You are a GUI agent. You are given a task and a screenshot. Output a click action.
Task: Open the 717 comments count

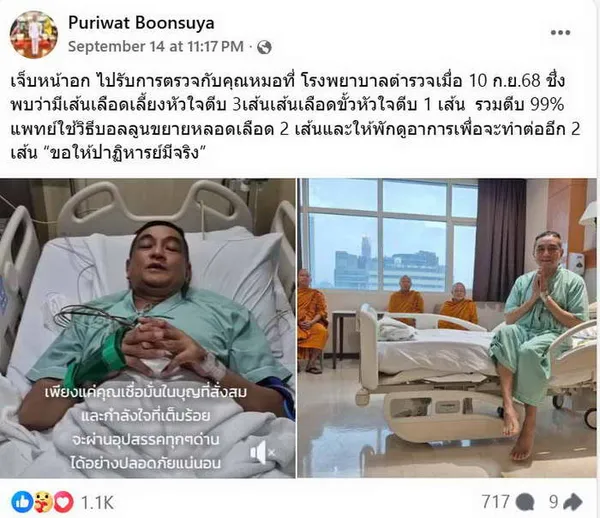(496, 502)
